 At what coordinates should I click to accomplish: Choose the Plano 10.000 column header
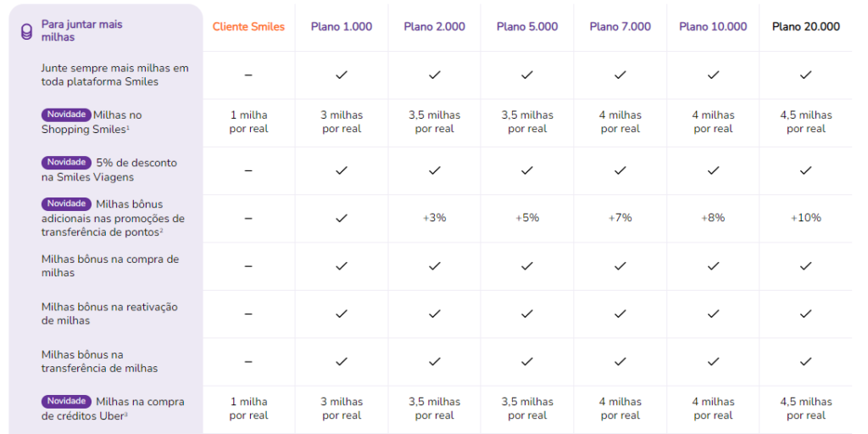(x=713, y=27)
